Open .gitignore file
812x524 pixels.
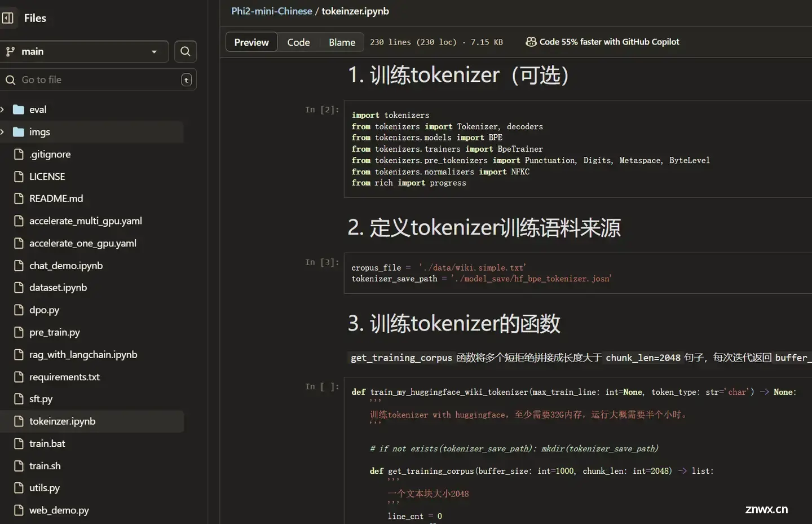50,154
